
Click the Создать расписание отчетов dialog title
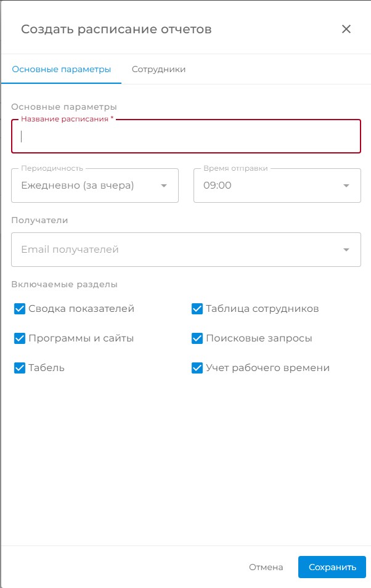116,29
